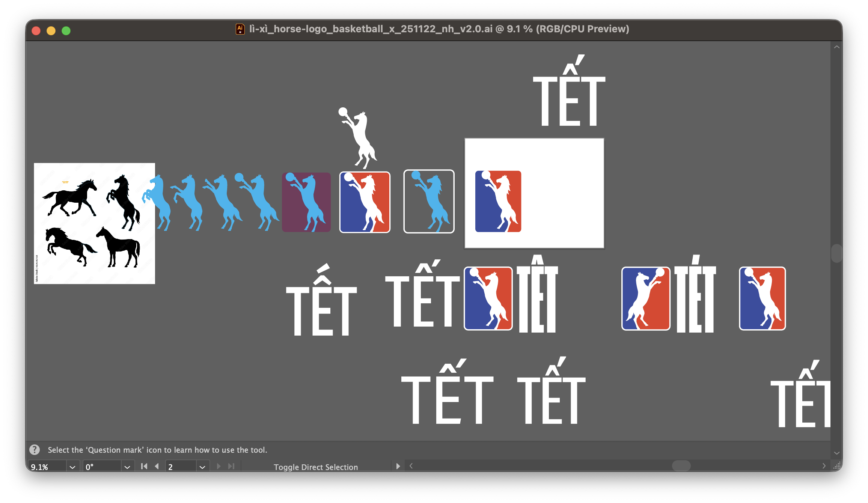Click the Question mark help icon
The image size is (868, 503).
coord(35,449)
